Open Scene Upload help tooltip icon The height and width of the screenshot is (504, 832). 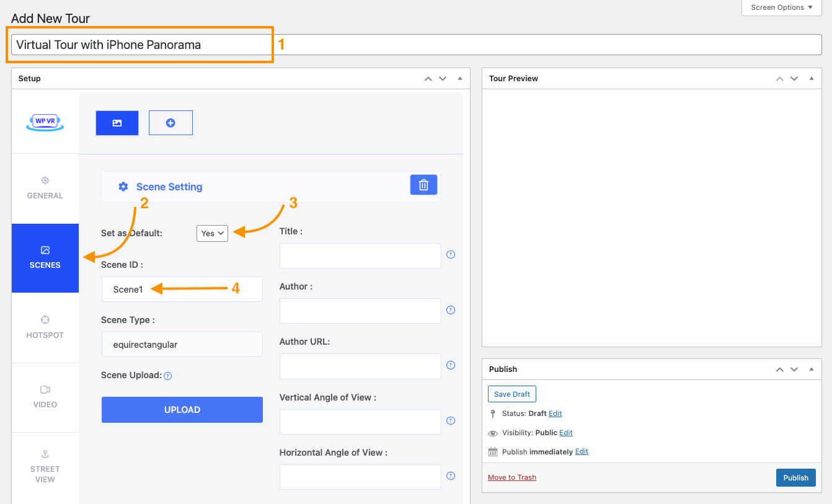coord(168,376)
